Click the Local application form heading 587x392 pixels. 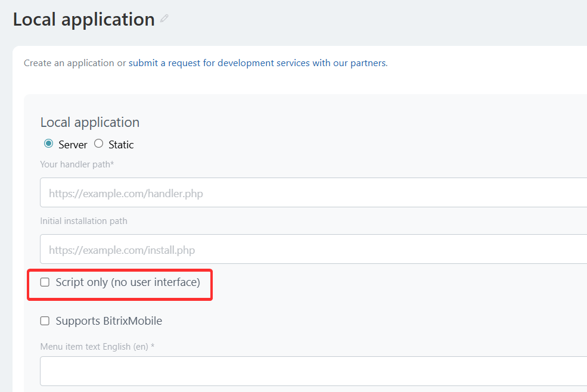[x=89, y=122]
